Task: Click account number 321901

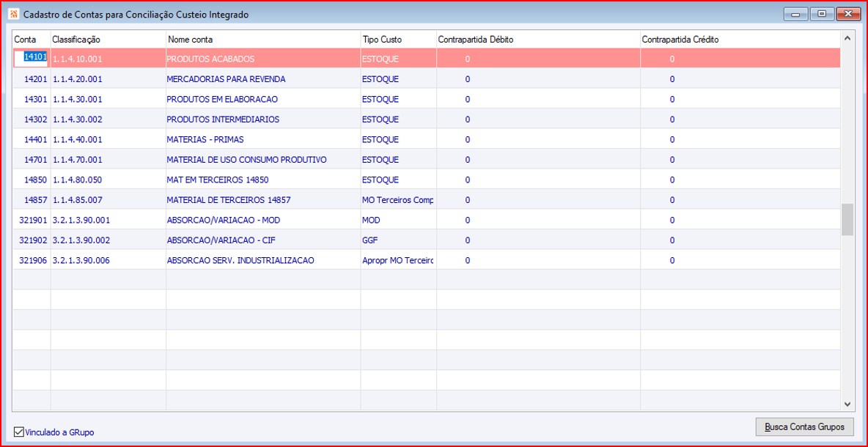Action: click(34, 220)
